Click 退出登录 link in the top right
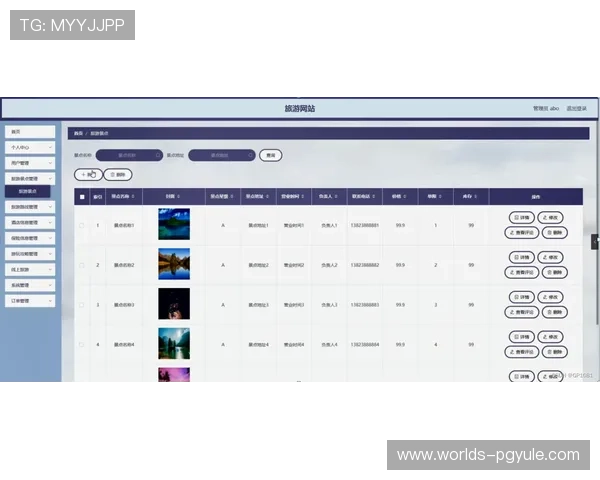 click(x=576, y=108)
